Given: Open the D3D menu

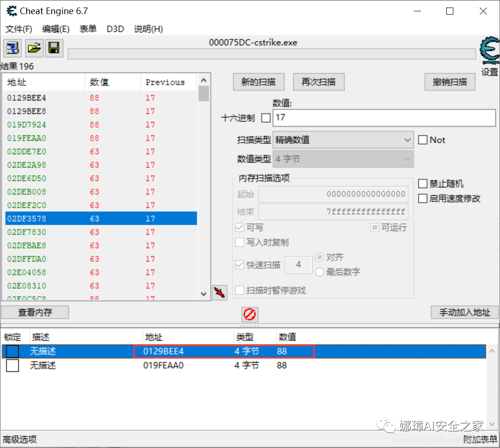Looking at the screenshot, I should (x=115, y=29).
